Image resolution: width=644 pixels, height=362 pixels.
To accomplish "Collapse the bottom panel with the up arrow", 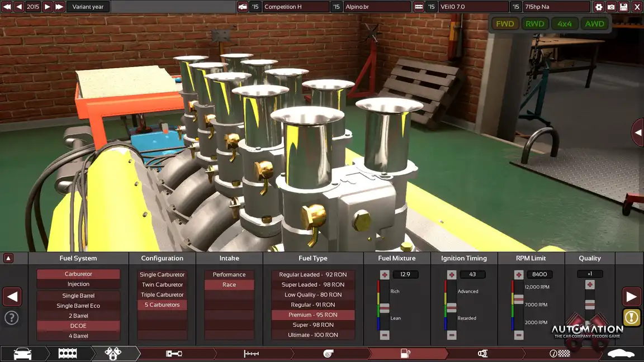I will [8, 258].
